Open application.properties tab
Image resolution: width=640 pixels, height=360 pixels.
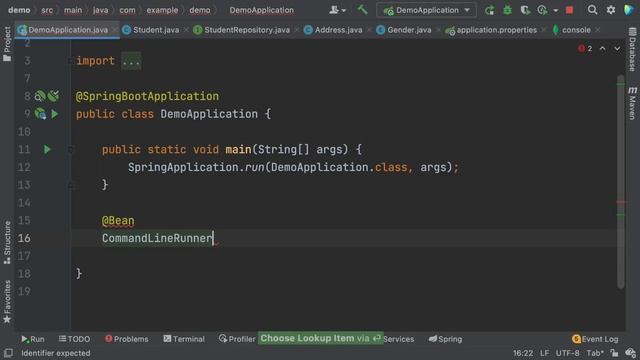tap(496, 30)
